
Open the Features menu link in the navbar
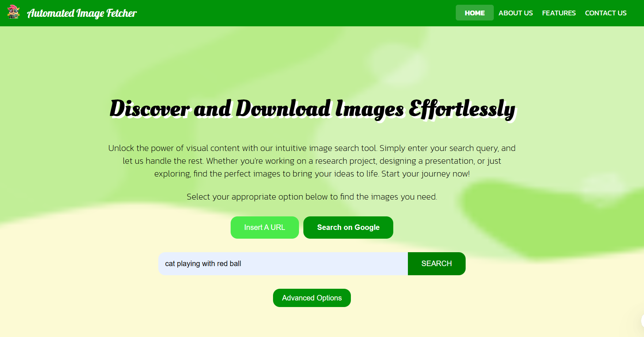558,12
